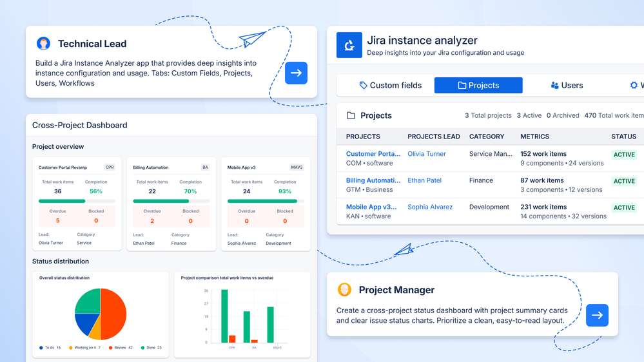Screen dimensions: 644x362
Task: Click the Review legend entry
Action: (x=121, y=348)
